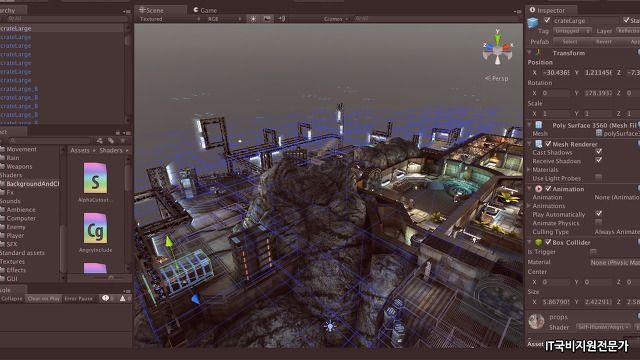This screenshot has width=640, height=360.
Task: Uncheck Play Automatically
Action: 599,213
